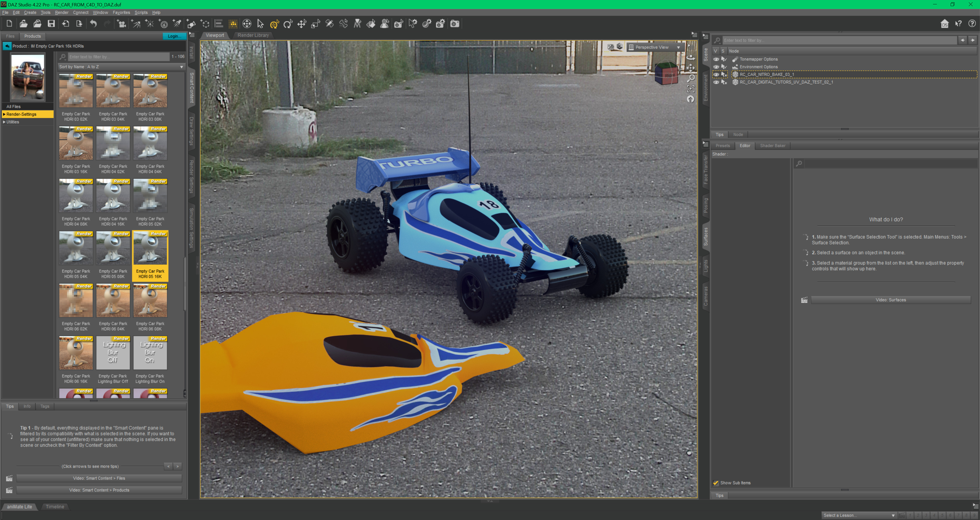The image size is (980, 520).
Task: Click the viewport pan control icon
Action: click(691, 68)
